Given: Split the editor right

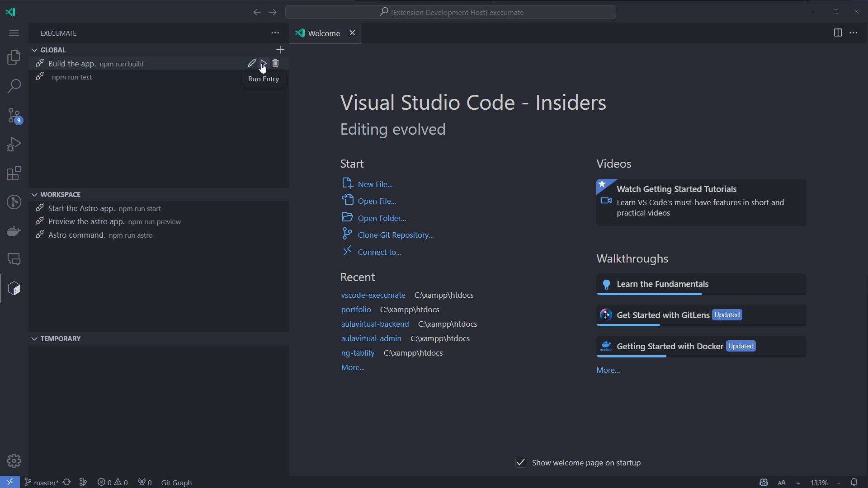Looking at the screenshot, I should tap(838, 33).
